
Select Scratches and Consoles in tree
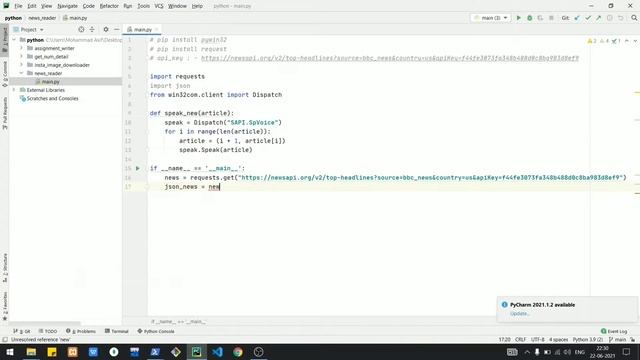[52, 98]
